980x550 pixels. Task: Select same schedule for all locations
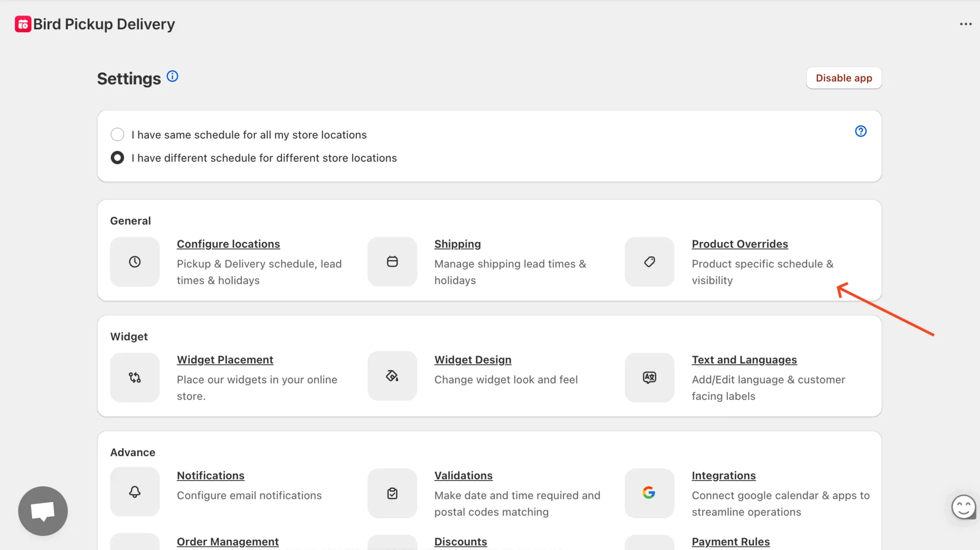[117, 135]
